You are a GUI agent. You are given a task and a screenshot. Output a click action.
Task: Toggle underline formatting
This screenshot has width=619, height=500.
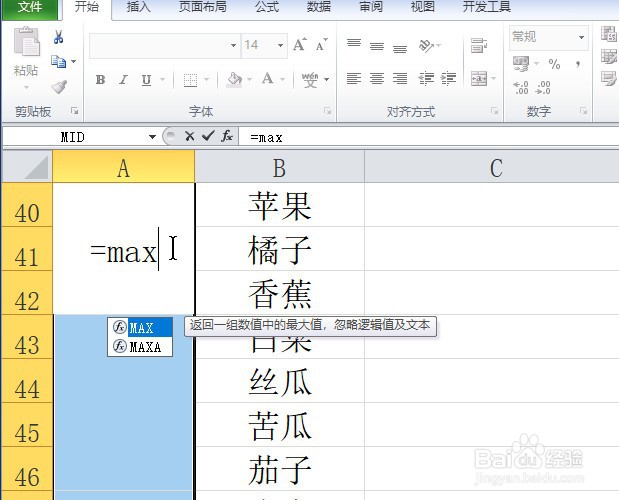tap(146, 80)
